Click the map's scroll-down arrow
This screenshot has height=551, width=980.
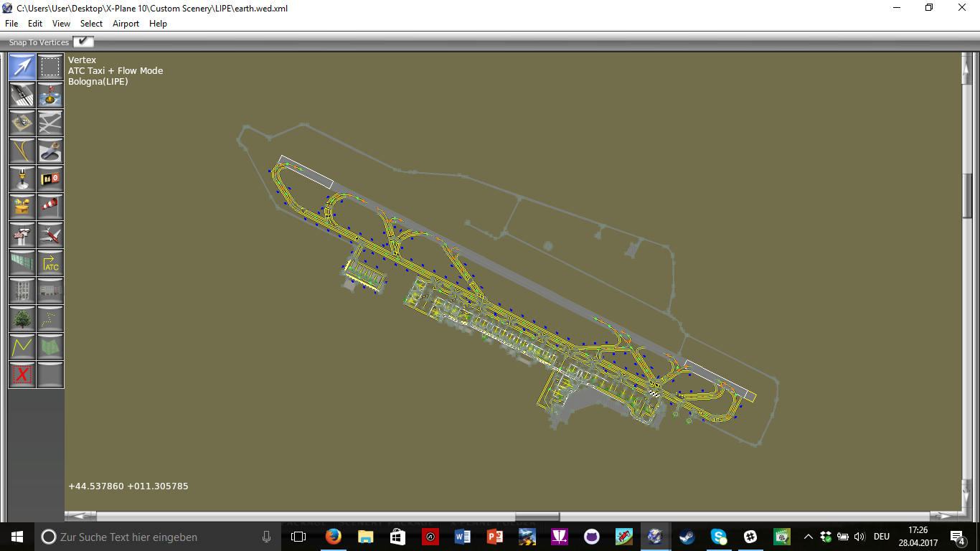967,496
